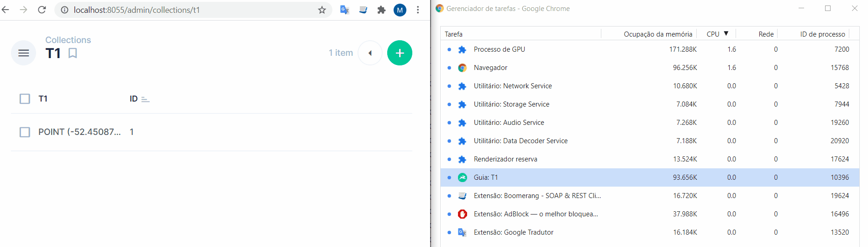Click Storage Service puzzle icon
The width and height of the screenshot is (868, 247).
[462, 104]
